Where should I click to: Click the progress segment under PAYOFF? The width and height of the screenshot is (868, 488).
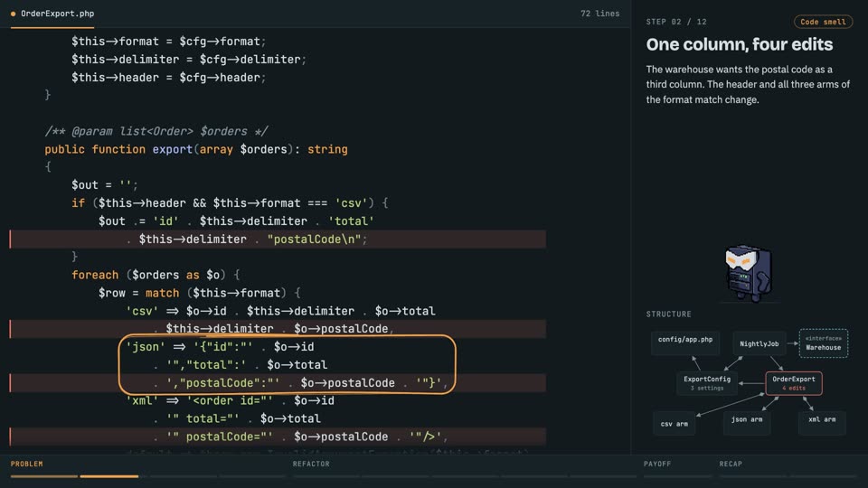coord(677,476)
